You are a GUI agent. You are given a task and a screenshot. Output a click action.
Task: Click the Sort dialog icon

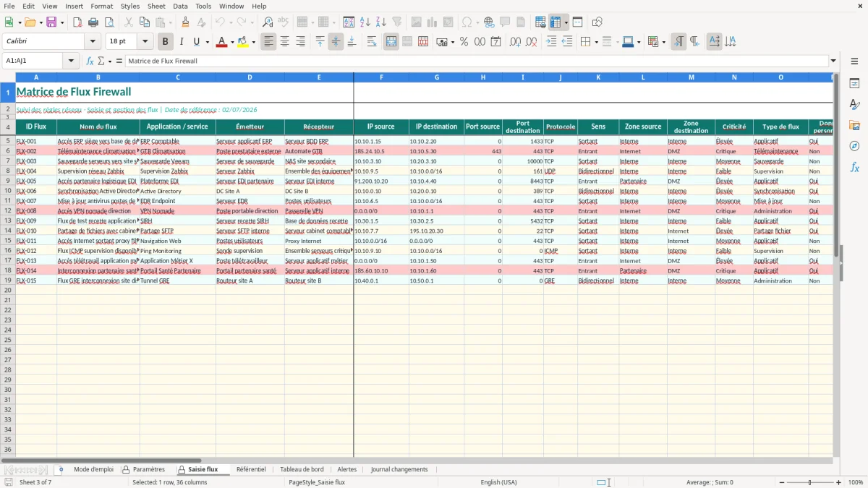349,22
